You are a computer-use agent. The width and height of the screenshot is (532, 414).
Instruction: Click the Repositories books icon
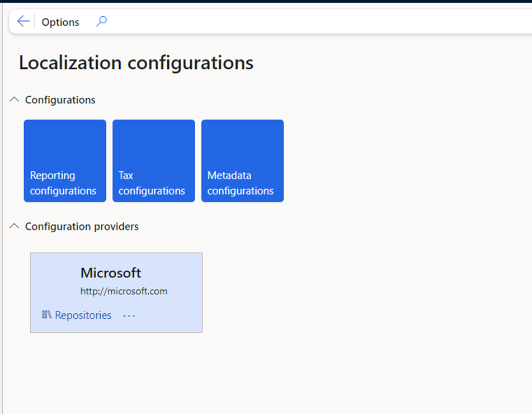pyautogui.click(x=46, y=314)
